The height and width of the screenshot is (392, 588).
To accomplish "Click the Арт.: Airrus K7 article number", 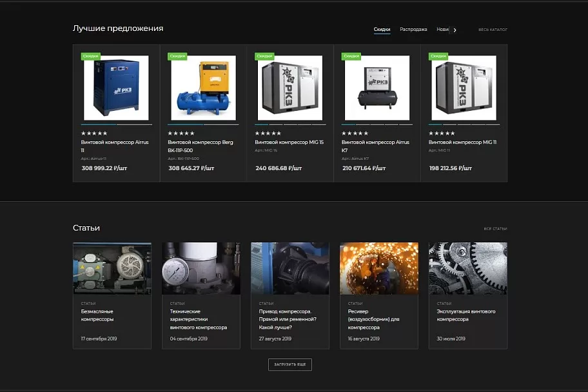I will [x=355, y=159].
